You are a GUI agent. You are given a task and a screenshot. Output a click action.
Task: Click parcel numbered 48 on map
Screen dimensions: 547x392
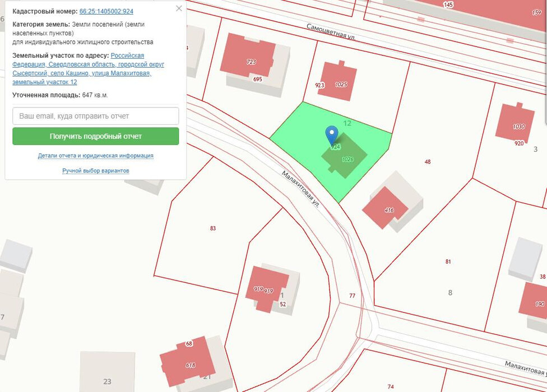[x=428, y=161]
